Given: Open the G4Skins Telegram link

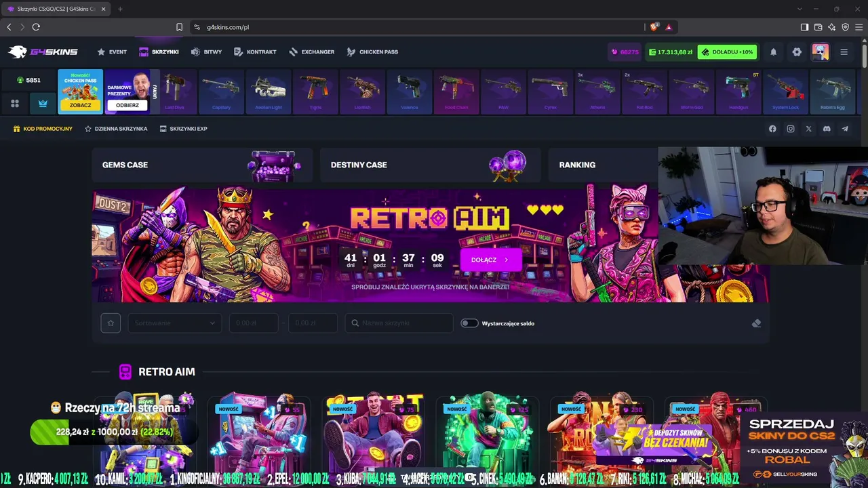Looking at the screenshot, I should pos(845,129).
